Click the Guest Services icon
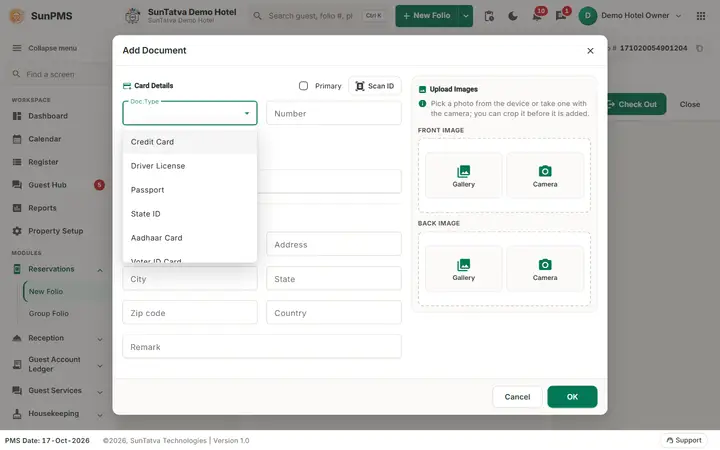 tap(17, 390)
